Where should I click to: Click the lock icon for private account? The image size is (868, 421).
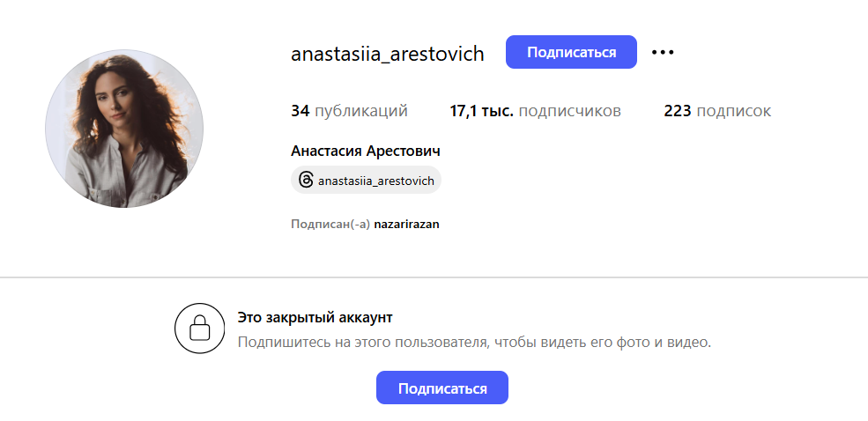tap(200, 329)
